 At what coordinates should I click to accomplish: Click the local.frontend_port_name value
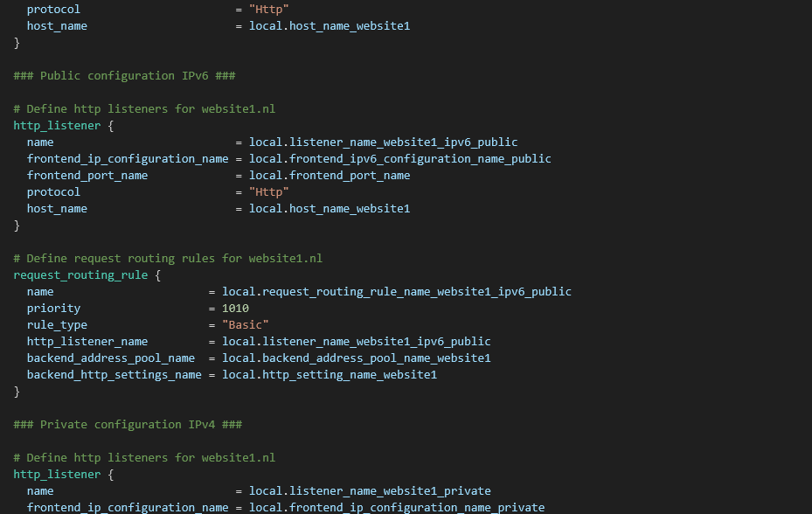(x=330, y=176)
